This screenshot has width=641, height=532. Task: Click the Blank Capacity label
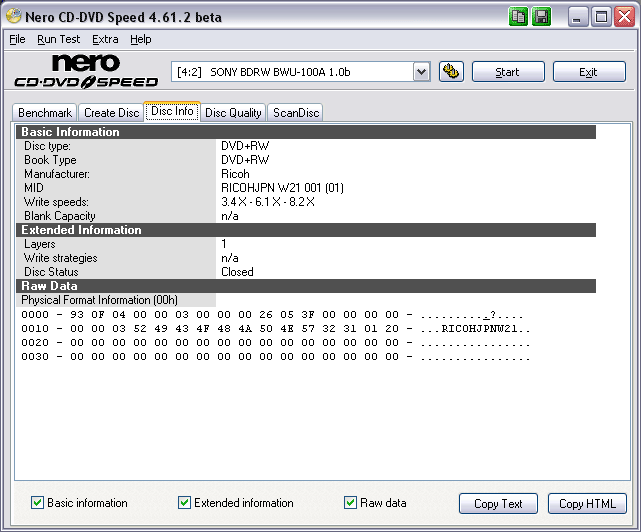point(60,216)
